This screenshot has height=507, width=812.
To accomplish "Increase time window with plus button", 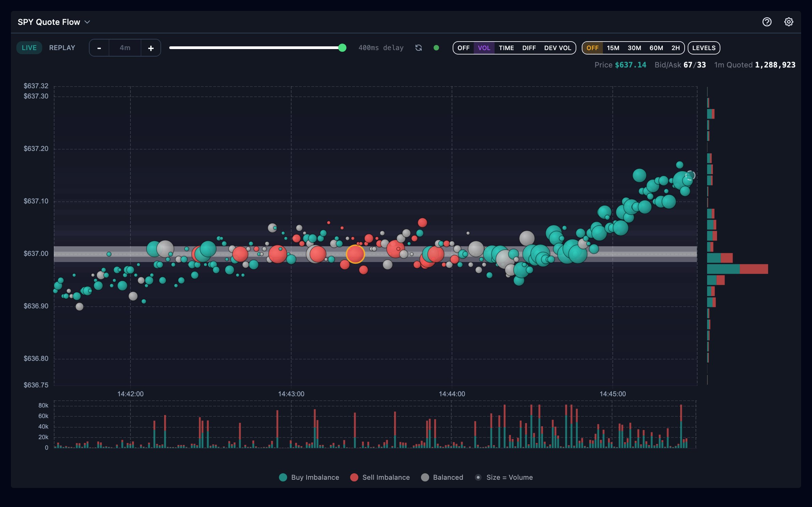I will point(151,48).
